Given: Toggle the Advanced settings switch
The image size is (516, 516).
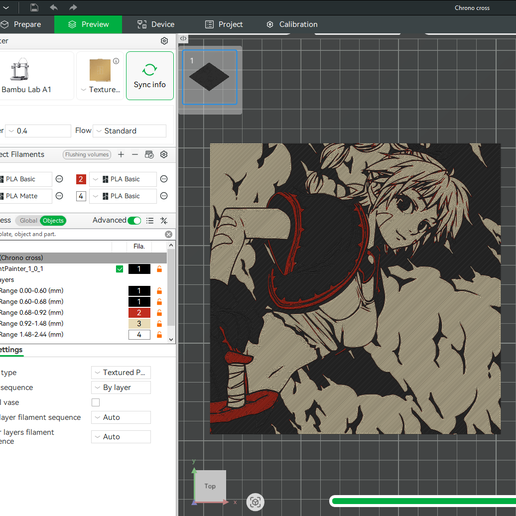Looking at the screenshot, I should tap(134, 221).
